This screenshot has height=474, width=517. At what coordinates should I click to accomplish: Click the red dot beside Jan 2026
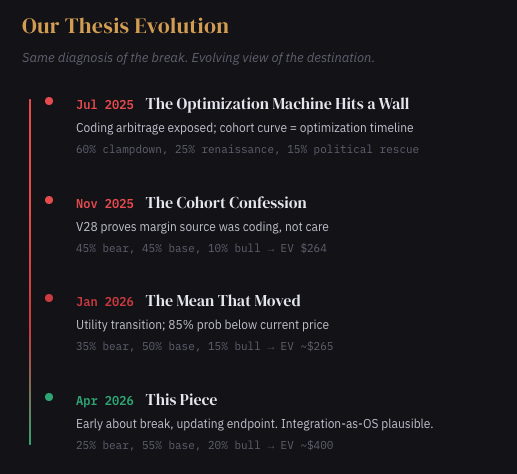pyautogui.click(x=49, y=298)
